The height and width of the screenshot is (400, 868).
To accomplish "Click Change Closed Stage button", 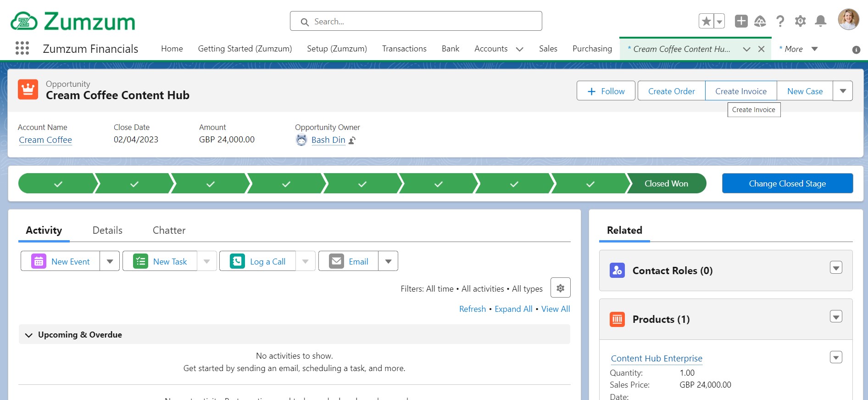I will click(787, 183).
